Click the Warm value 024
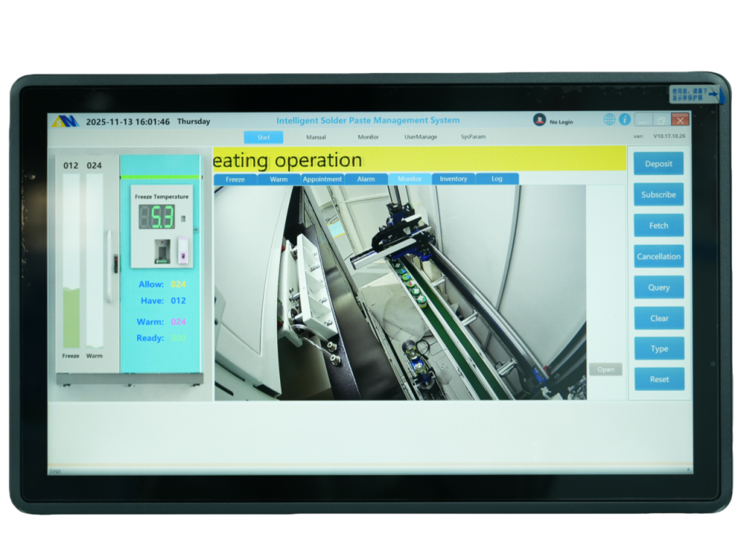The width and height of the screenshot is (735, 560). (x=178, y=322)
